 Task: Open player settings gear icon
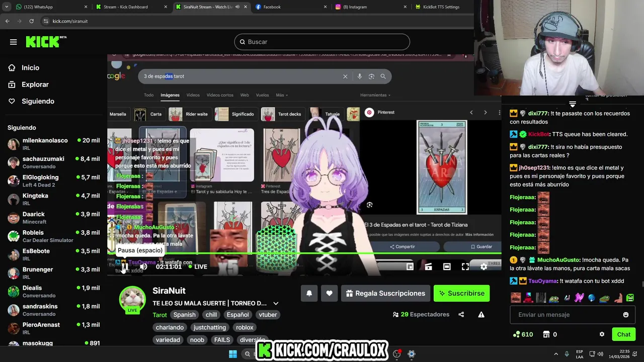coord(484,267)
